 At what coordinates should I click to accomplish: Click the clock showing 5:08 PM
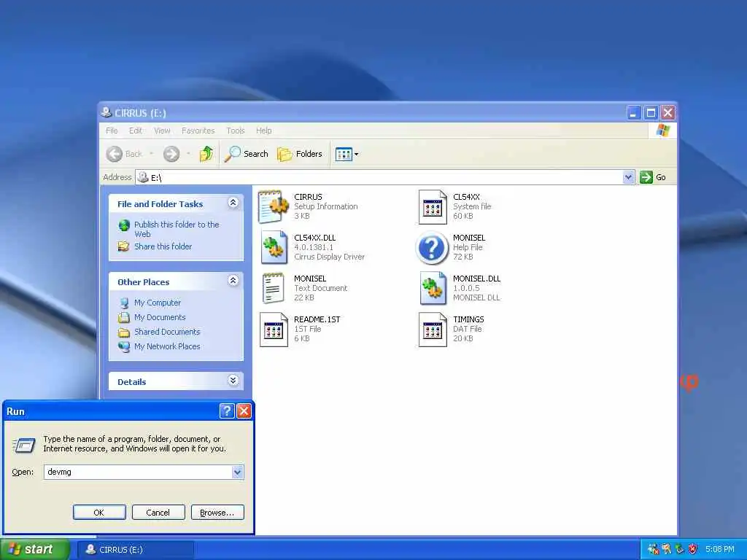click(x=719, y=549)
